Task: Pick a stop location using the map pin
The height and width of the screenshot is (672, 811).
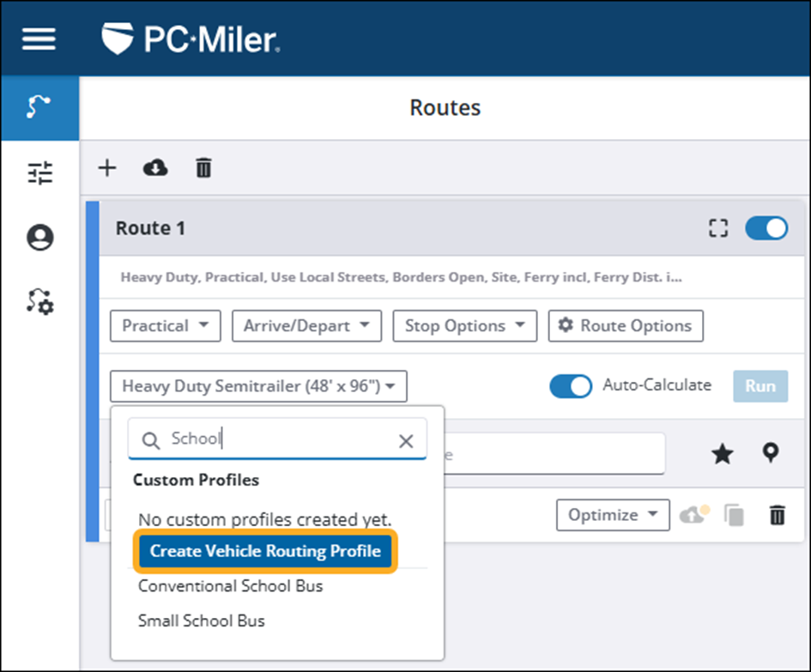Action: [x=770, y=454]
